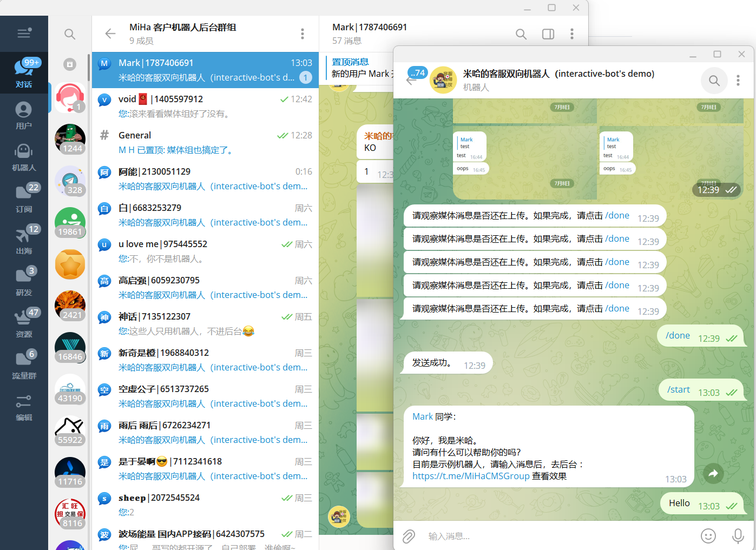Click sender avatar at bottom of topic chat

(x=339, y=516)
